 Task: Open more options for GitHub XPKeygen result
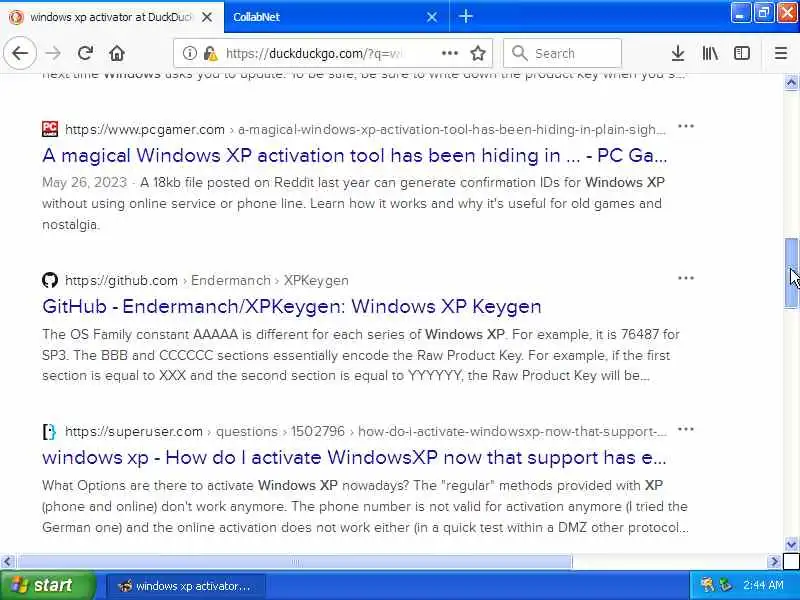(686, 278)
